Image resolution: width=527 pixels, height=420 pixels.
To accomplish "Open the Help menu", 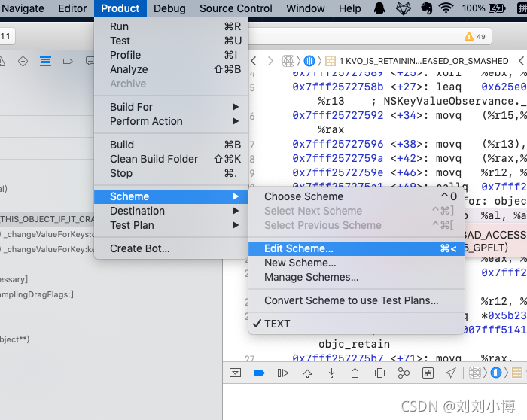I will click(349, 8).
